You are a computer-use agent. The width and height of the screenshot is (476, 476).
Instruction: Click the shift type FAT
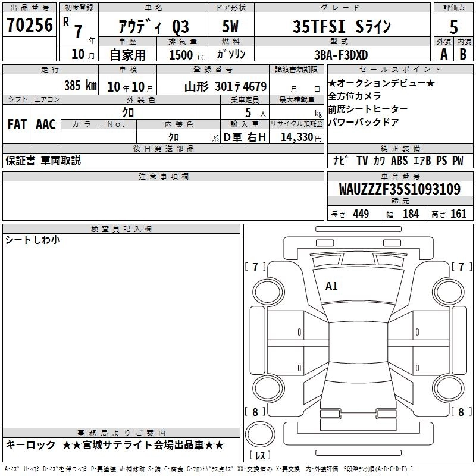(x=17, y=124)
